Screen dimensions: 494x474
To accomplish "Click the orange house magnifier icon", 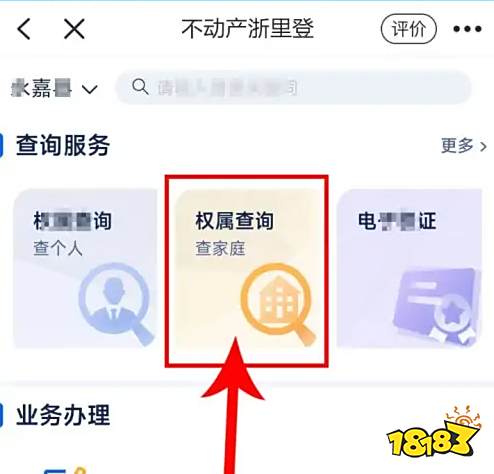I will (278, 304).
